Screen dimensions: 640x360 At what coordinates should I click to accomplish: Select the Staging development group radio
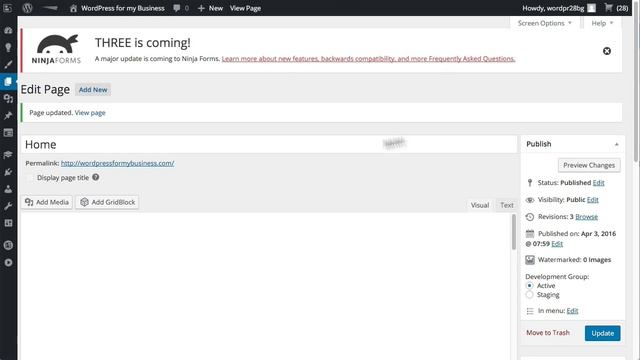point(529,295)
